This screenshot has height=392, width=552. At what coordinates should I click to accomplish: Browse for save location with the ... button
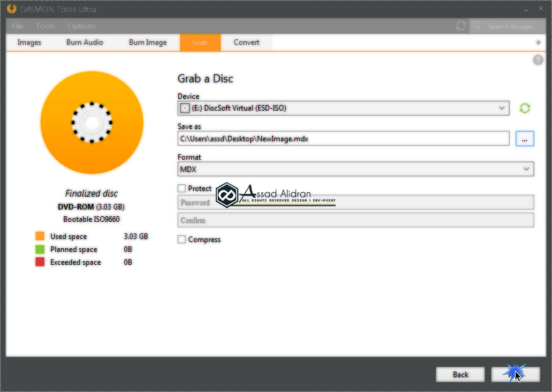pyautogui.click(x=524, y=139)
